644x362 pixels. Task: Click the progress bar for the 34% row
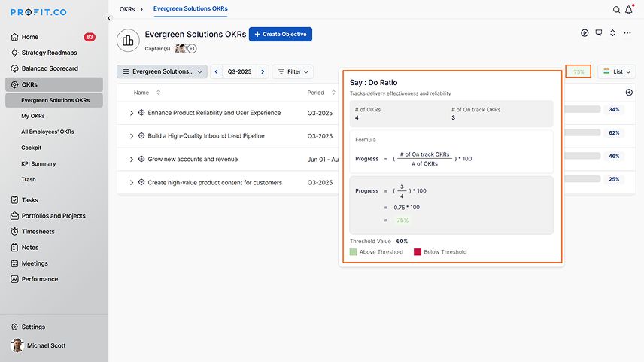[x=582, y=110]
